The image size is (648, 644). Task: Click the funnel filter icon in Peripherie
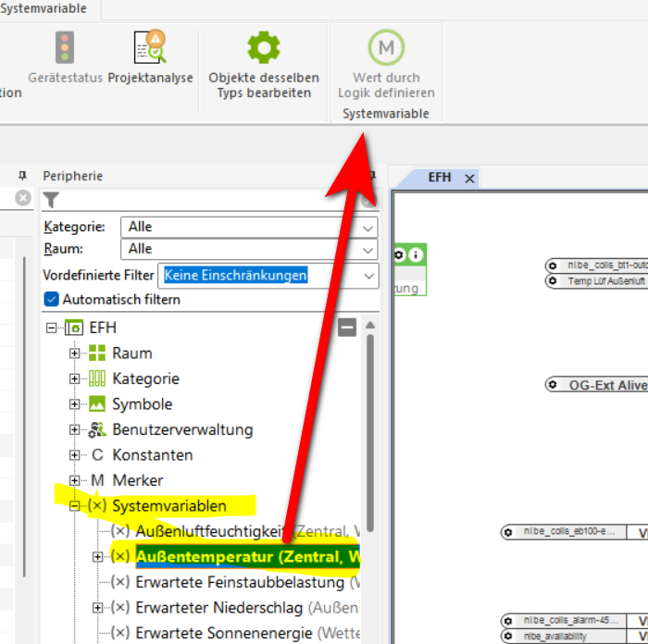pyautogui.click(x=51, y=200)
